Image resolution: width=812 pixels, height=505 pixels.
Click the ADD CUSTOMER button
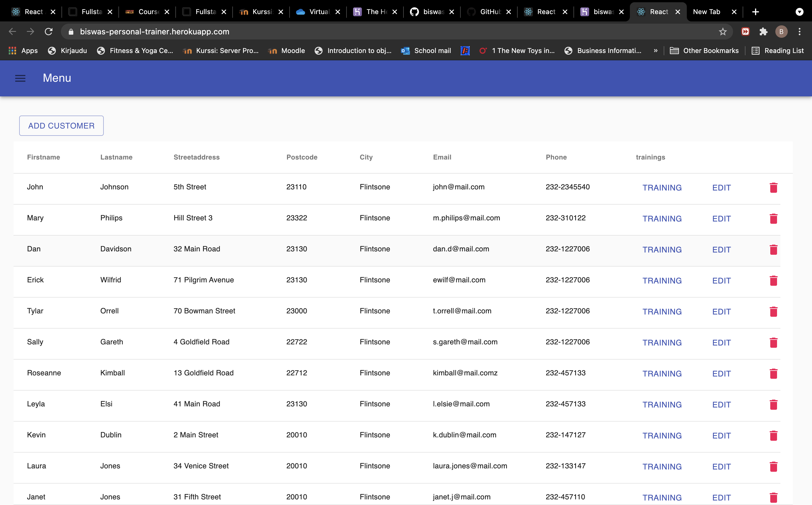click(61, 126)
